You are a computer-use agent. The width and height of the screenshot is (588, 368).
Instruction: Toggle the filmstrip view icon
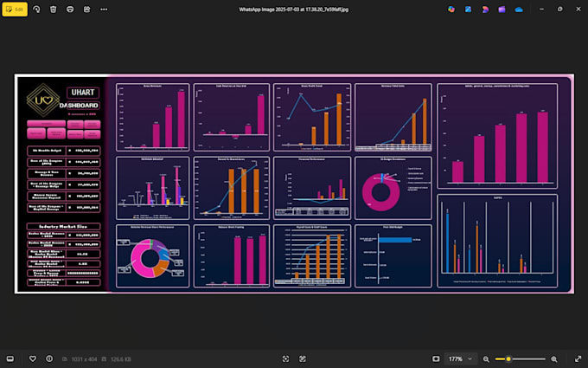10,359
